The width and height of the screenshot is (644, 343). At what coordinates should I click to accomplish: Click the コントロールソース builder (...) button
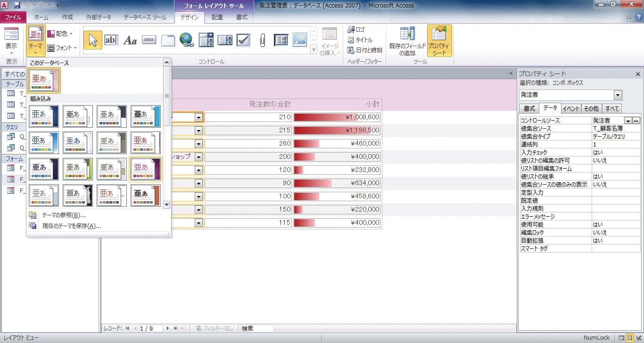coord(636,121)
